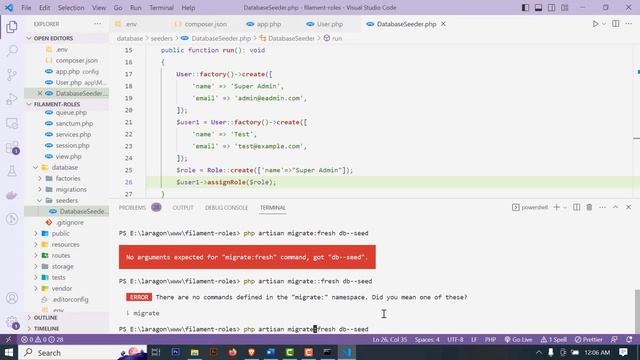Open the Terminal menu
Screen dimensions: 640x360
click(x=161, y=8)
